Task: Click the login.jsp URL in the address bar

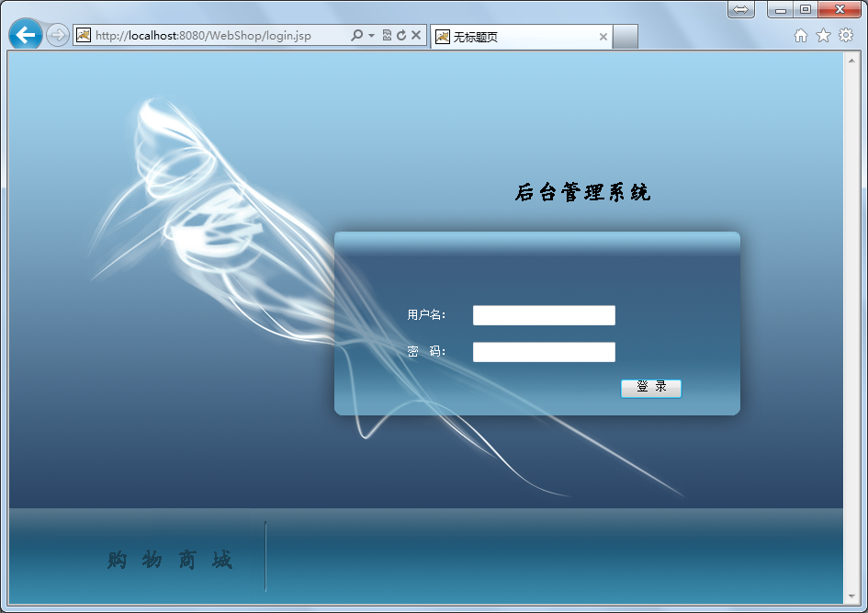Action: 203,36
